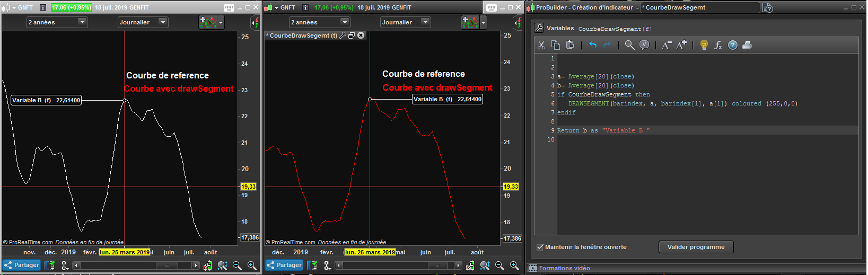Click the info icon in left GNFT chart title
The width and height of the screenshot is (868, 275).
point(43,7)
